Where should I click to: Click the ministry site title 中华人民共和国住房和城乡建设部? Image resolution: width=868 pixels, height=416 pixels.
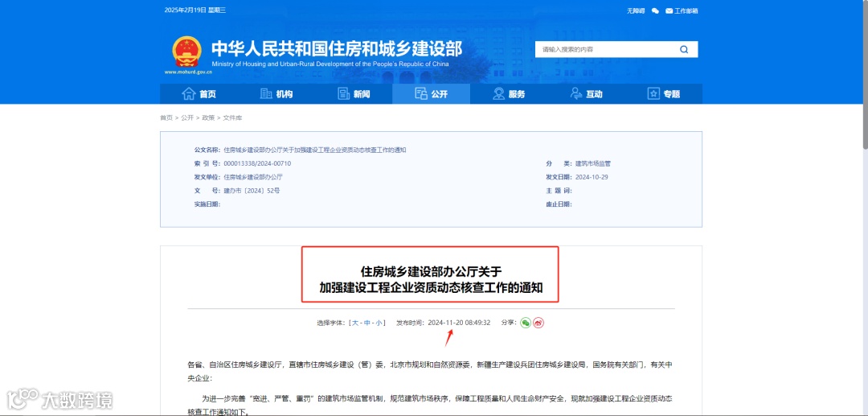337,49
